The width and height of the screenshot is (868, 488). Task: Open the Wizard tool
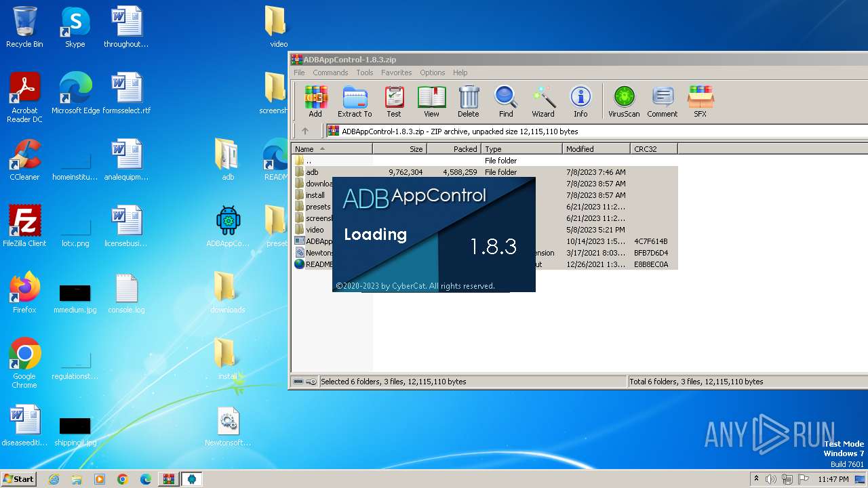click(x=543, y=101)
